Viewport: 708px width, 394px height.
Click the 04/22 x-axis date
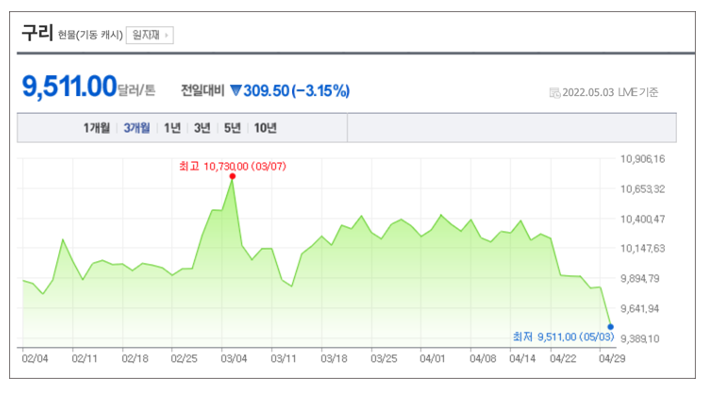point(563,359)
